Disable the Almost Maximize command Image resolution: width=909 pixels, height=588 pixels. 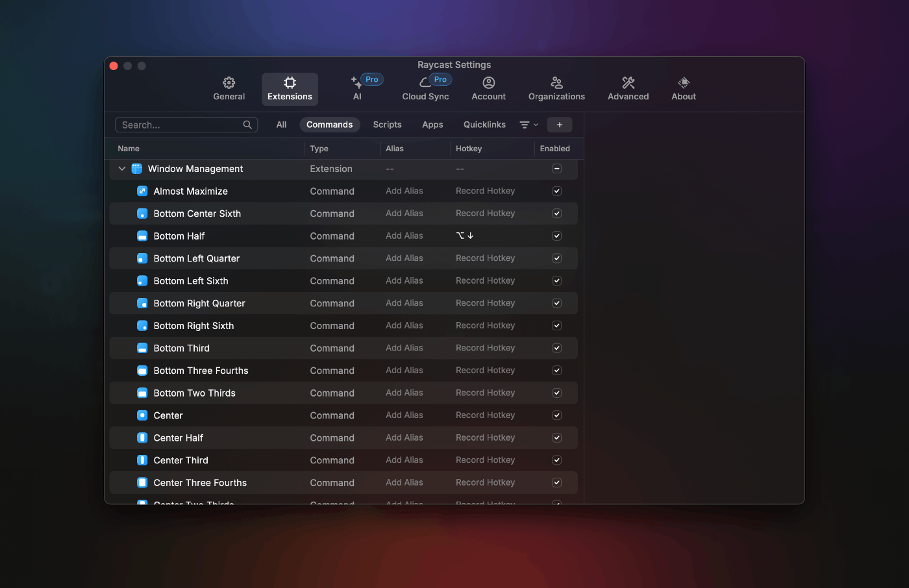[x=556, y=191]
